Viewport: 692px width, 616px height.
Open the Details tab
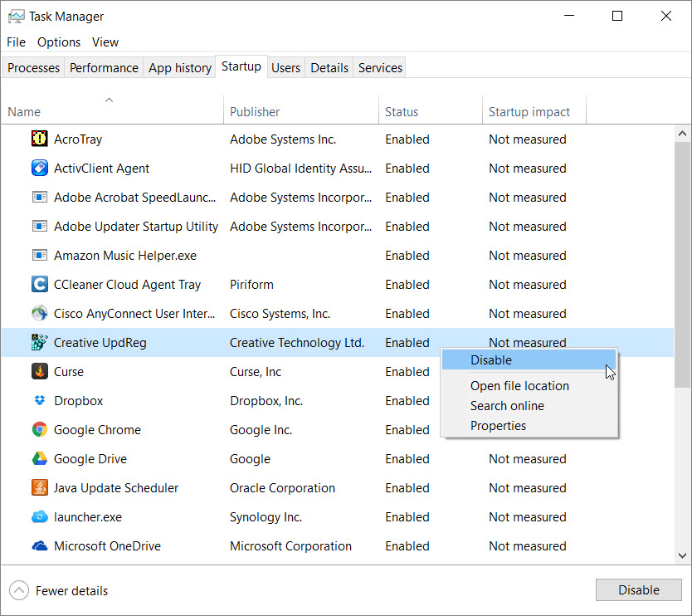329,67
